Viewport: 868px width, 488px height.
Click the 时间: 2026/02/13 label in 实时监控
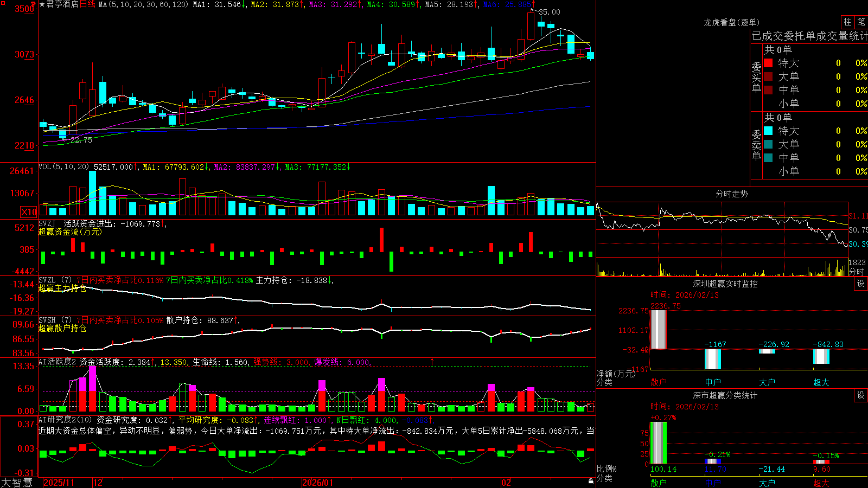tap(685, 295)
